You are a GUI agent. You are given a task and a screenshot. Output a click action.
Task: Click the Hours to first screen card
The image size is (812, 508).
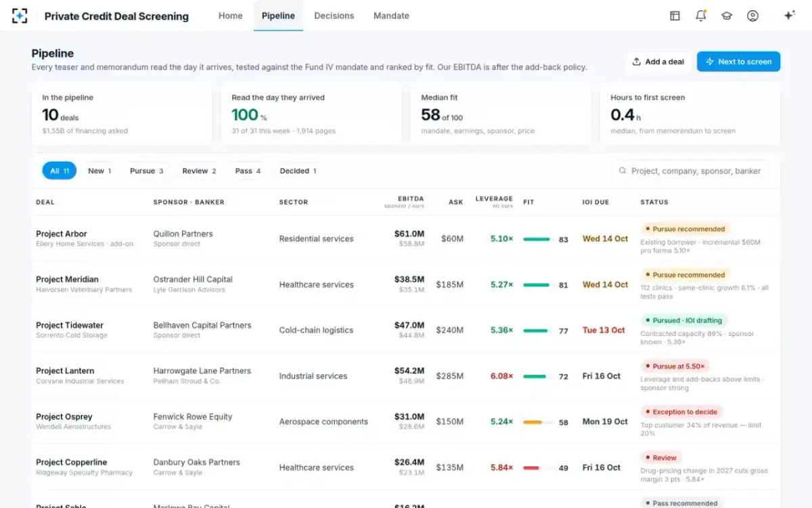(x=690, y=114)
